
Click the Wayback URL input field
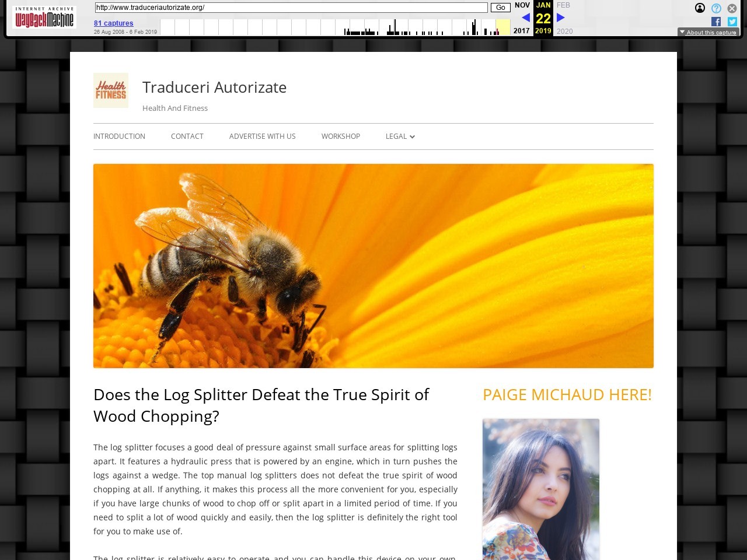coord(291,8)
